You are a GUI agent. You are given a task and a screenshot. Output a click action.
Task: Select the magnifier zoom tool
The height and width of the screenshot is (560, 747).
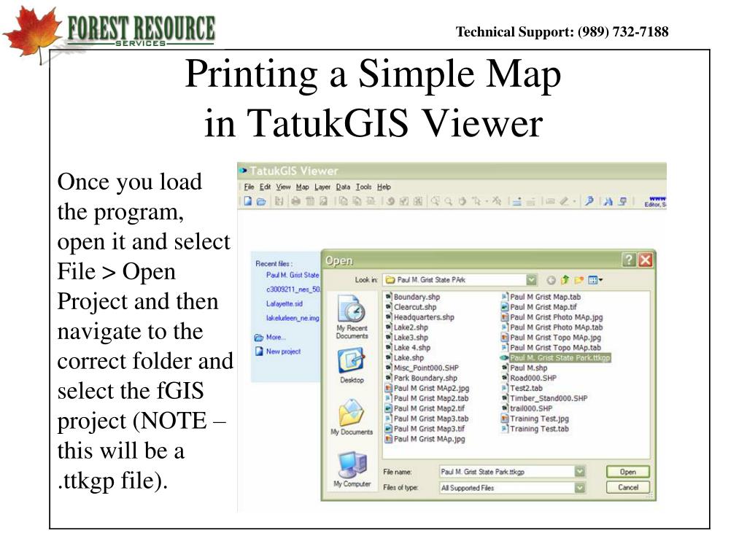click(x=449, y=201)
